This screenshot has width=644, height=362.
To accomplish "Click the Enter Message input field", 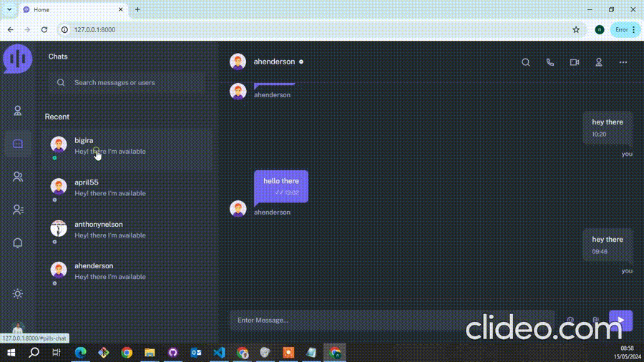I will click(x=390, y=321).
